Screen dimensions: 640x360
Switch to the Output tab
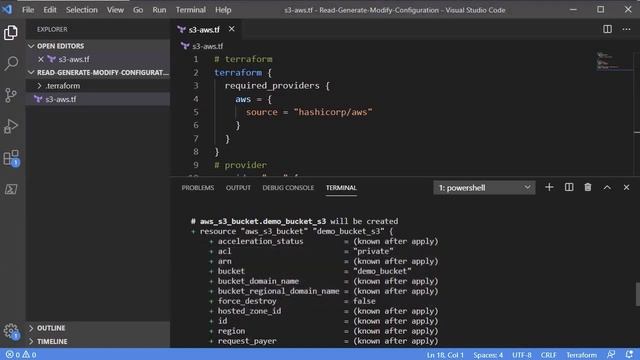coord(238,188)
